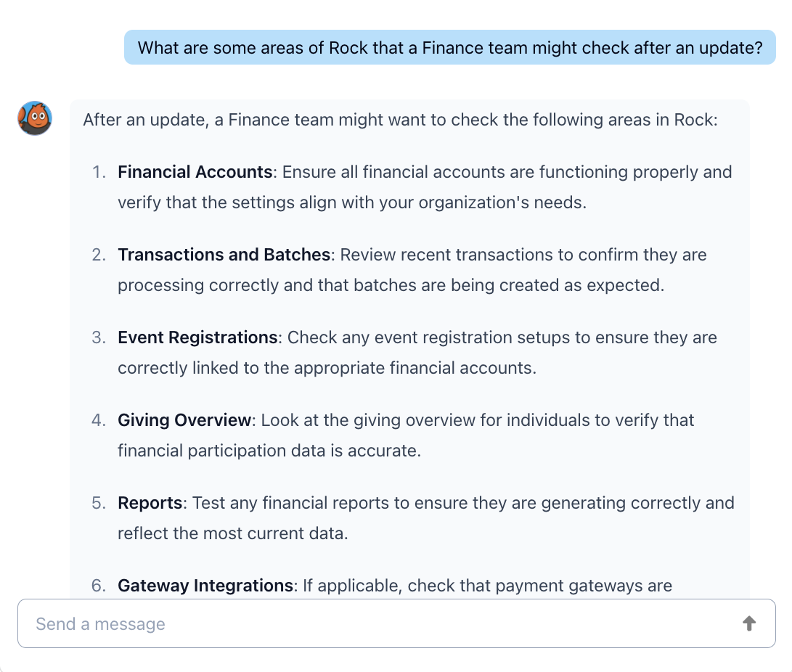792x672 pixels.
Task: Click the "Financial Accounts" bold heading
Action: point(195,172)
